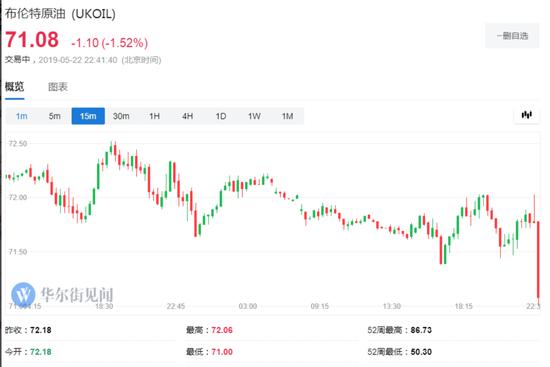Open the 概览 overview tab
This screenshot has width=550, height=367.
coord(14,87)
